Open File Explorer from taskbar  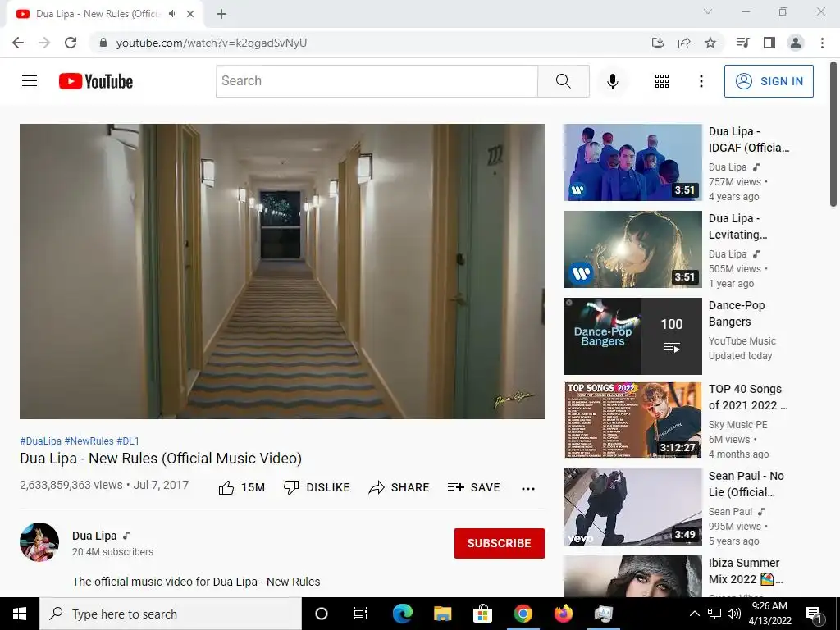442,614
